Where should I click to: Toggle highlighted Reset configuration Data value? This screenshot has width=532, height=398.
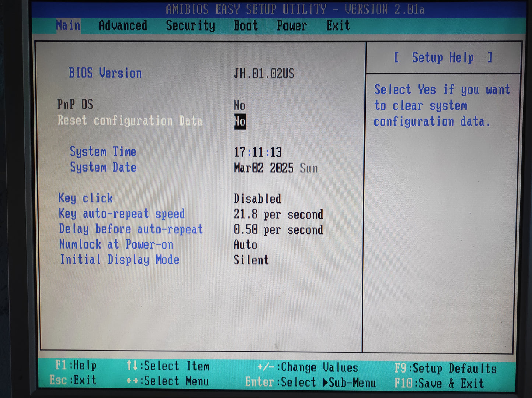[240, 121]
